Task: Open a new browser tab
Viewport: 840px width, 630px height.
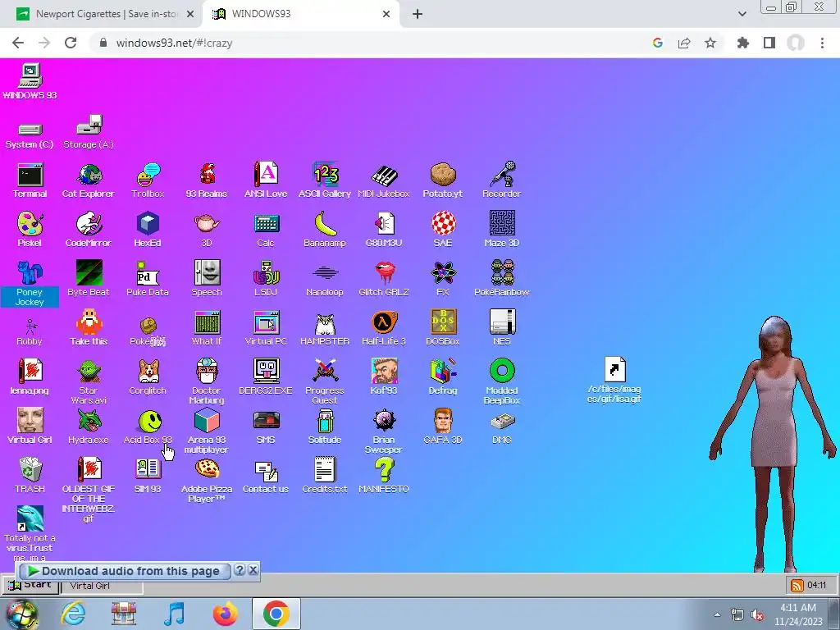Action: [x=418, y=14]
